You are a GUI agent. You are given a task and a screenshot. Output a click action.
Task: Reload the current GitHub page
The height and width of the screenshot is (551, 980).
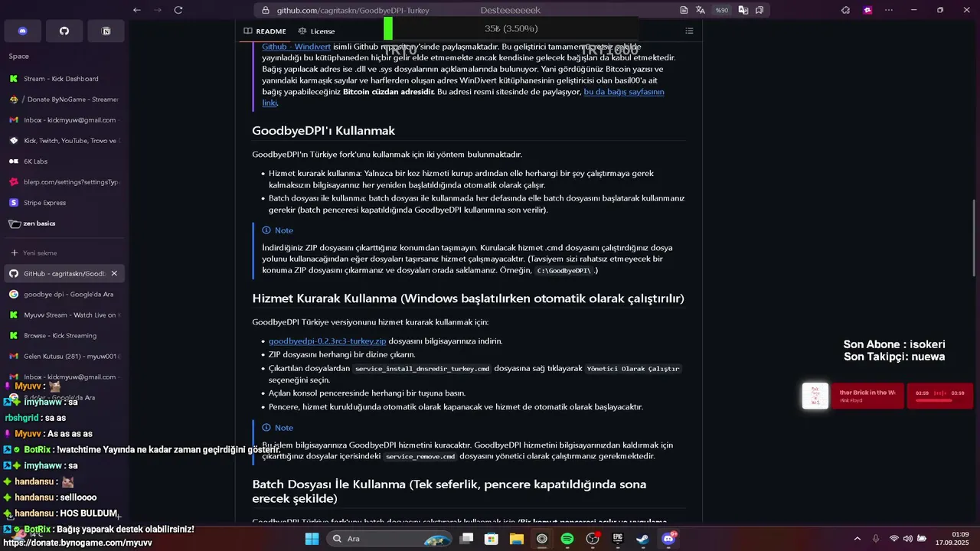point(178,10)
